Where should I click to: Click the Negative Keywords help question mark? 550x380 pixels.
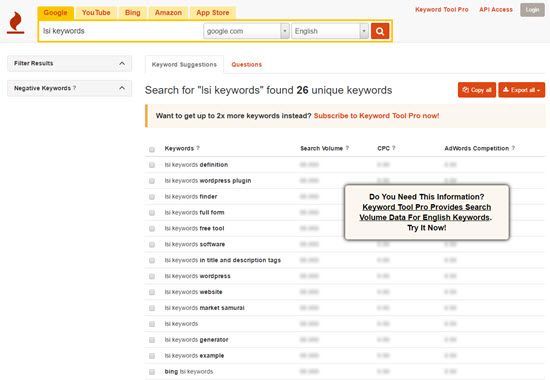tap(74, 88)
